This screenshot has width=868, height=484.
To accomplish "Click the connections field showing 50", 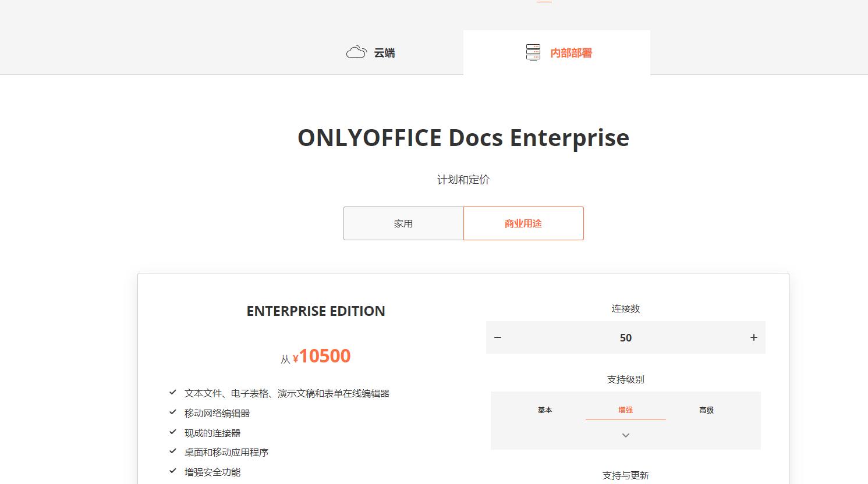I will [x=625, y=337].
